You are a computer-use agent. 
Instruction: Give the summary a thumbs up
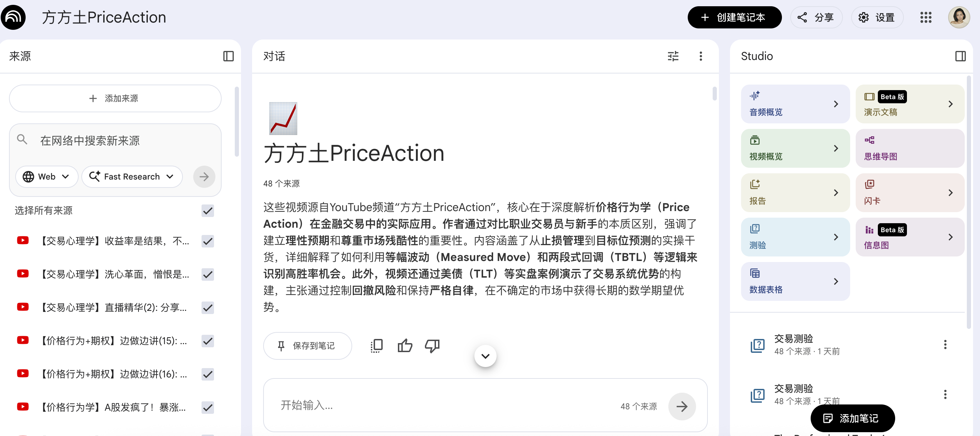404,346
